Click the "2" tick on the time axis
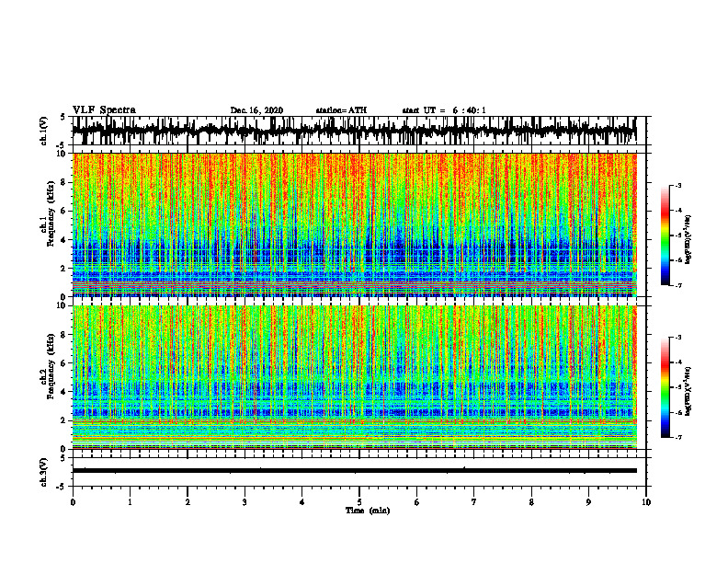This screenshot has width=728, height=563. point(188,502)
